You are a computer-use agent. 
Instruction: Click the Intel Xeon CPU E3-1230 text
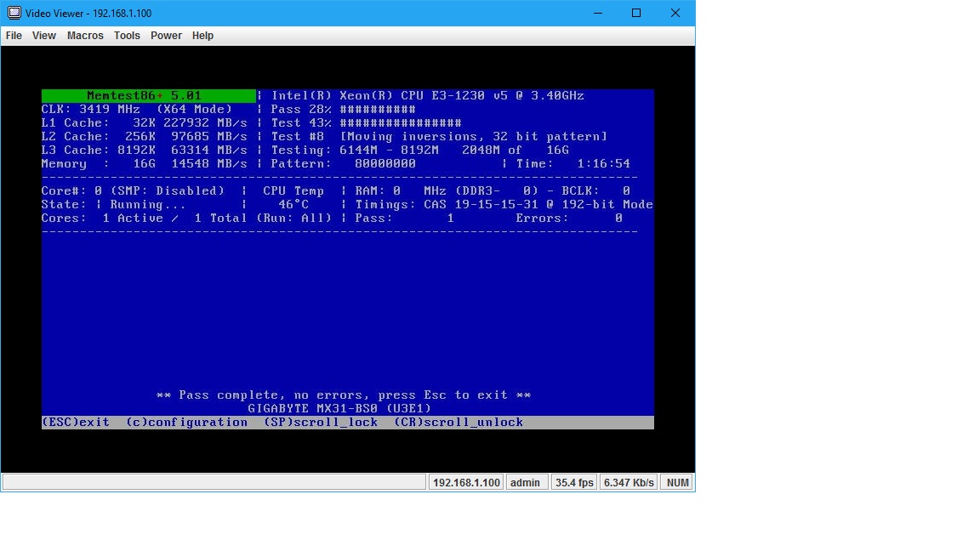click(x=428, y=95)
